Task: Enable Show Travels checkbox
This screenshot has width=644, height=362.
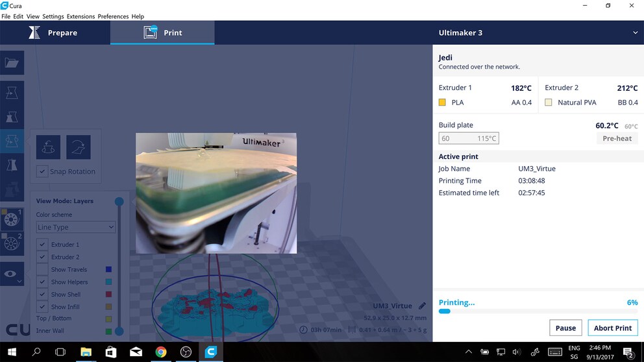Action: (42, 269)
